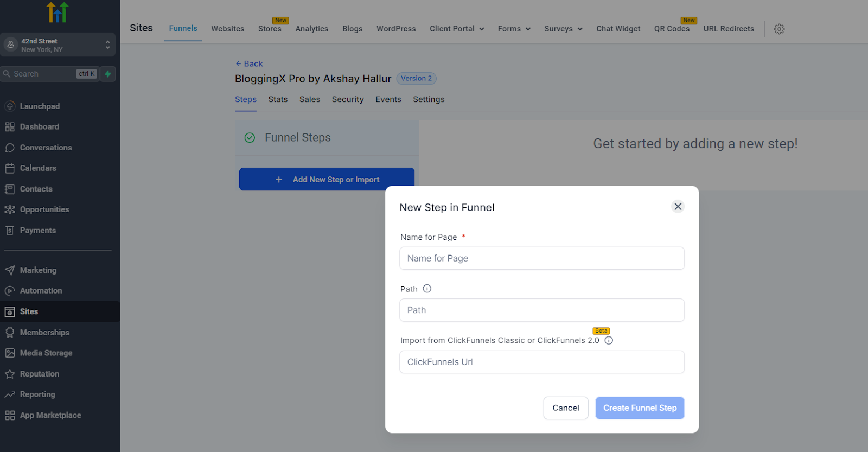Image resolution: width=868 pixels, height=452 pixels.
Task: Open Launchpad from the sidebar
Action: [40, 106]
